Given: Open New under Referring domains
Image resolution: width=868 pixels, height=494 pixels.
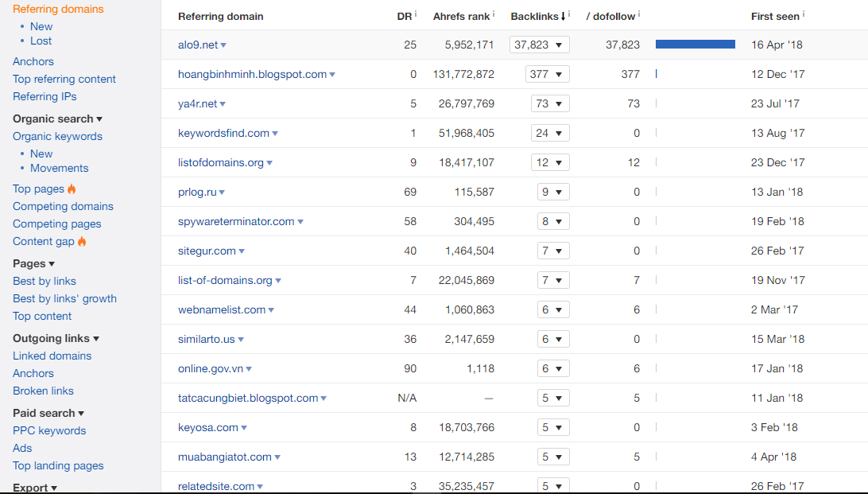Looking at the screenshot, I should click(41, 26).
